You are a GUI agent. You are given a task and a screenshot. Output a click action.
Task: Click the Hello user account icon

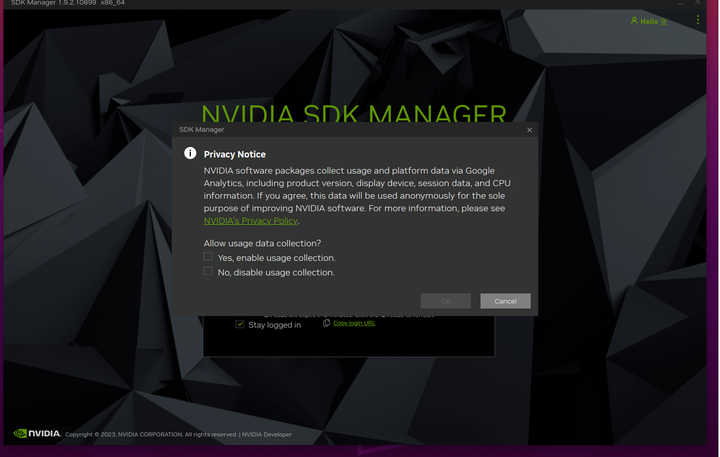pyautogui.click(x=634, y=21)
